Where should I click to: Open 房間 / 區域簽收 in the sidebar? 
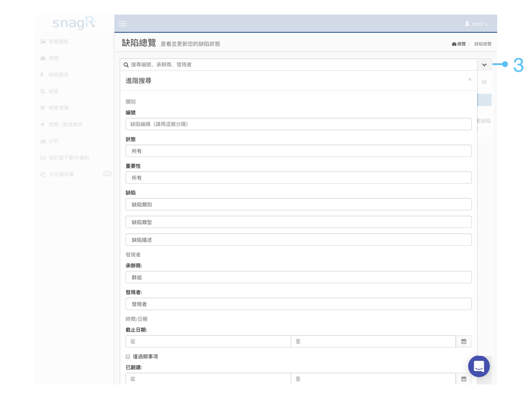click(74, 125)
